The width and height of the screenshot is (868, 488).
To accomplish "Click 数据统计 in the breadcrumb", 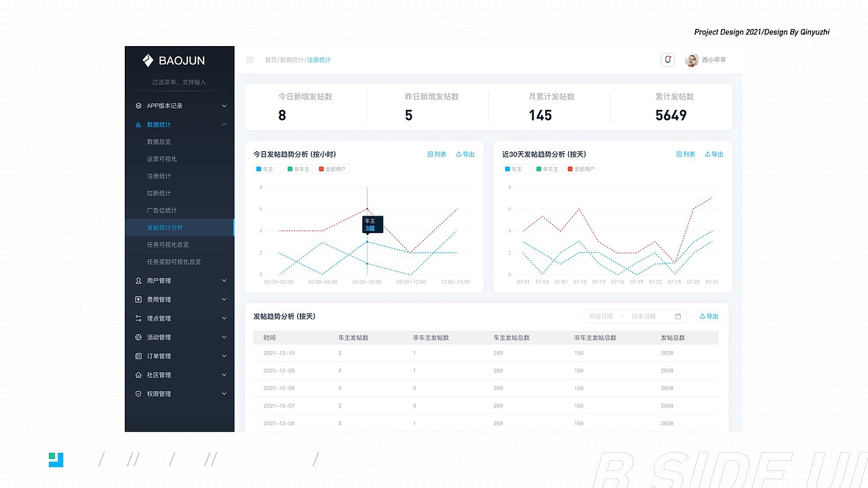I will (292, 60).
